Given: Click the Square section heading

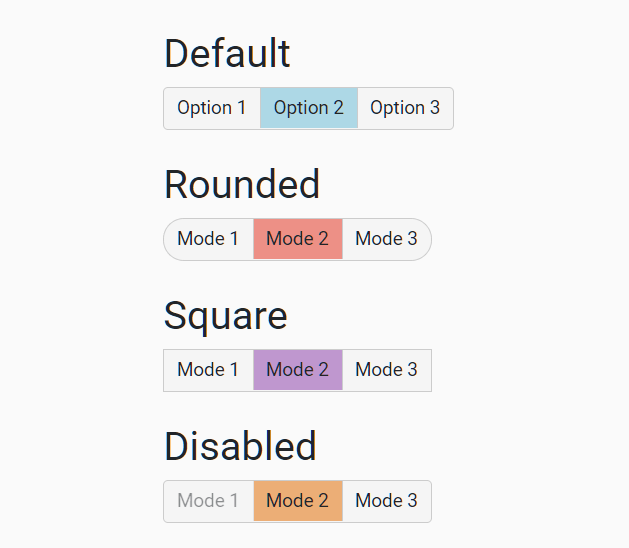Looking at the screenshot, I should pyautogui.click(x=225, y=316).
